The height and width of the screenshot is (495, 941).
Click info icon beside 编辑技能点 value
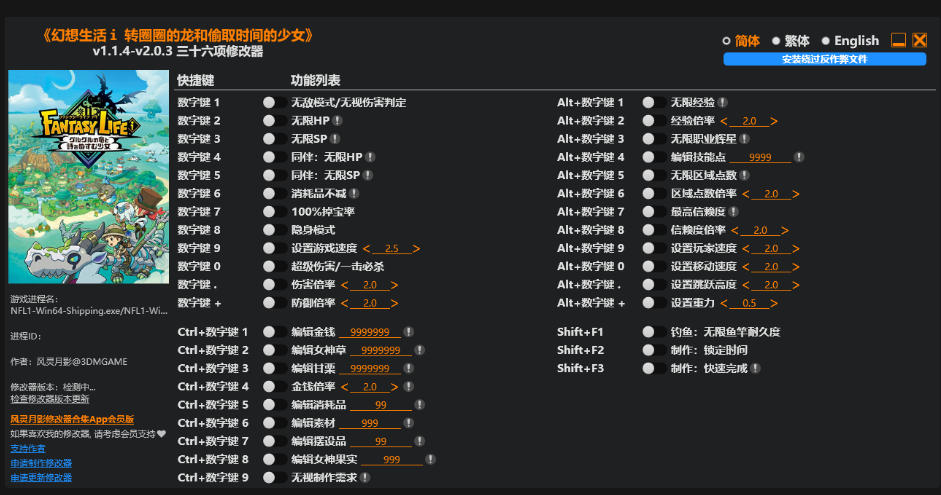pyautogui.click(x=799, y=157)
